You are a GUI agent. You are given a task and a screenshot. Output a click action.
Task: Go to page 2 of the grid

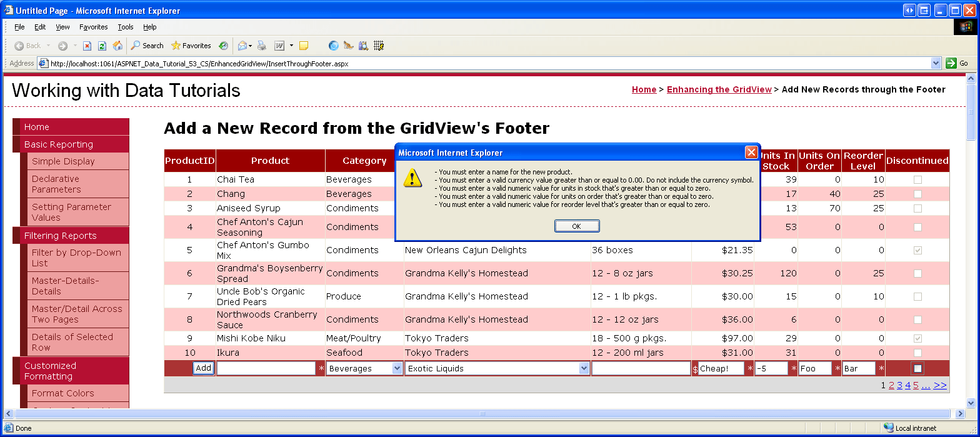[x=891, y=385]
